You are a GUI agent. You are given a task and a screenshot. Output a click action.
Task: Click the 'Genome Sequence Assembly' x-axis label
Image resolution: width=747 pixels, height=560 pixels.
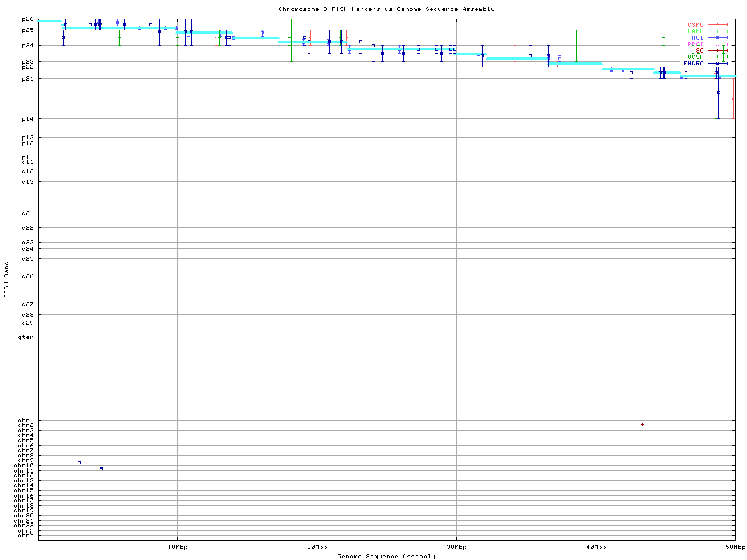(386, 556)
